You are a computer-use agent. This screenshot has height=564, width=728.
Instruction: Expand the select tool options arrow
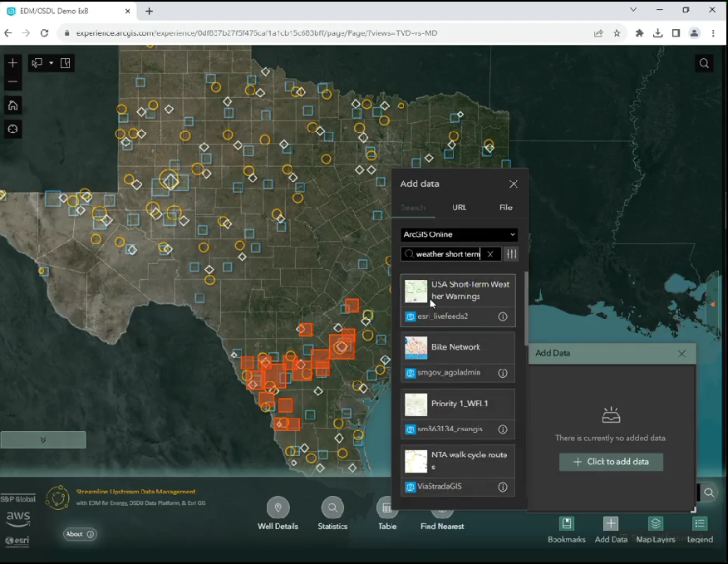click(52, 63)
